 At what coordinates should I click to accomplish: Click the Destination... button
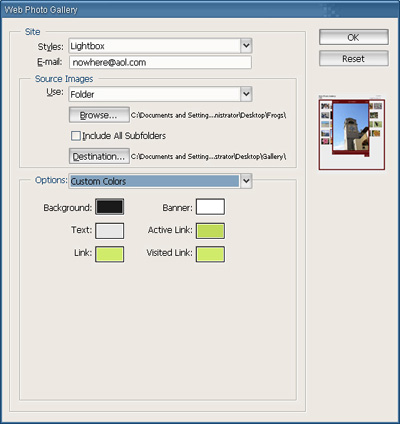[99, 156]
